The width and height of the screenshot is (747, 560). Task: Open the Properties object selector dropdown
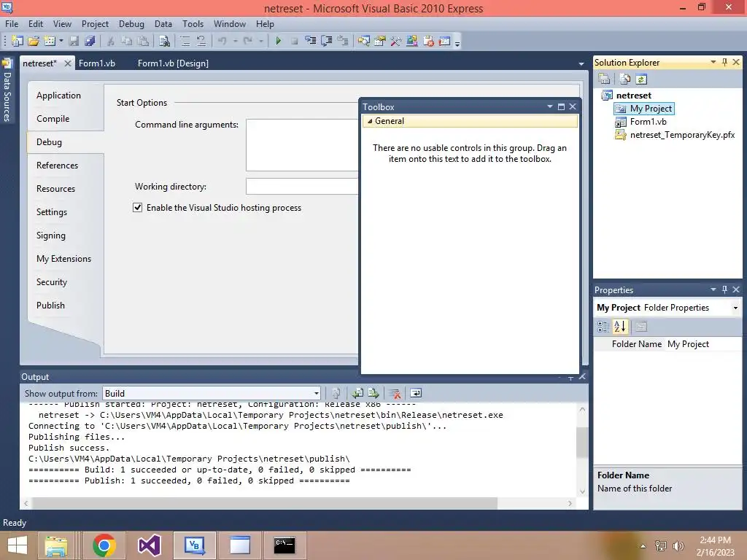click(x=735, y=308)
